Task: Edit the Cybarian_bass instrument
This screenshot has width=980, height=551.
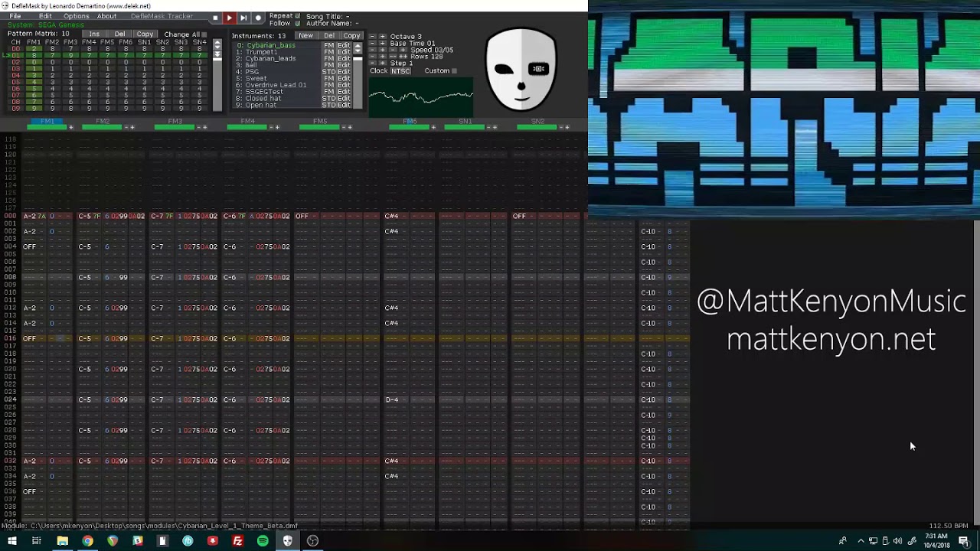Action: [344, 45]
